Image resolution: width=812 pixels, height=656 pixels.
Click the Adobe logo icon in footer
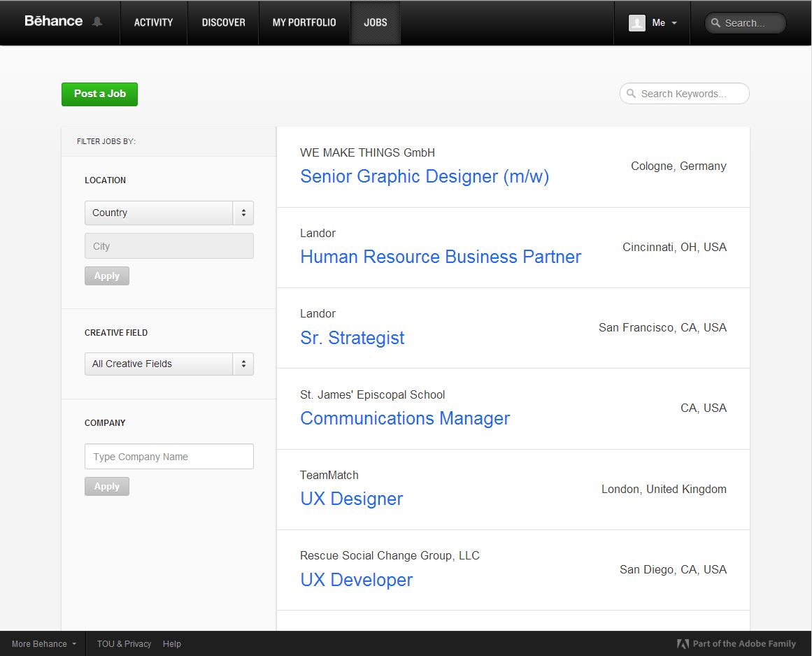coord(683,643)
